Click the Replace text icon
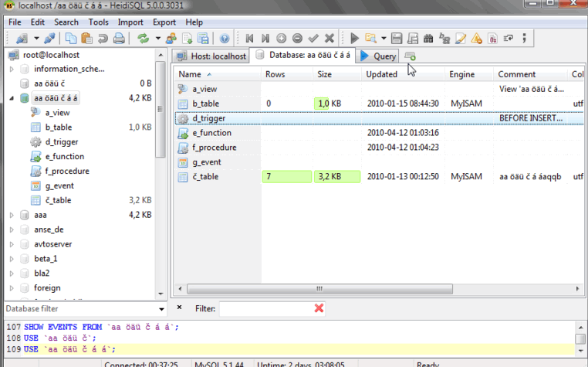Image resolution: width=588 pixels, height=367 pixels. point(444,39)
